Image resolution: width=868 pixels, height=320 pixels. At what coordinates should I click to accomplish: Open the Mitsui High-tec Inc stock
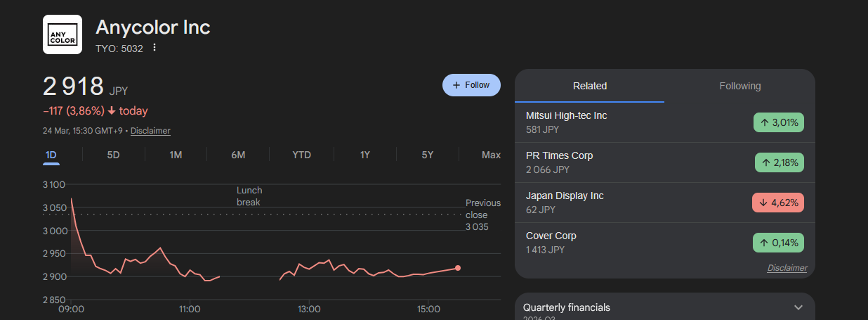click(x=664, y=122)
